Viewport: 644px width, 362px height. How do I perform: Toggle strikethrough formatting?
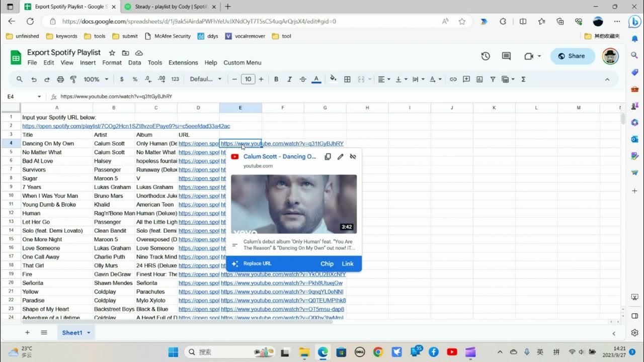click(303, 79)
